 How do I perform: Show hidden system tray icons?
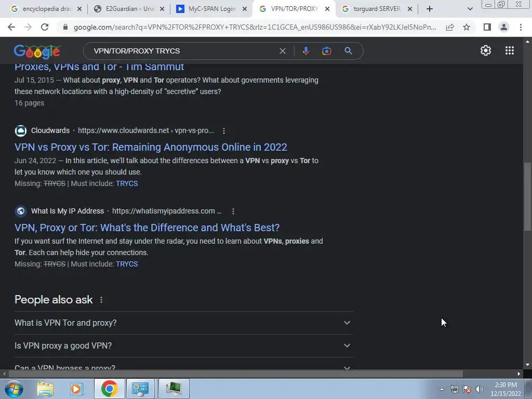(x=442, y=389)
